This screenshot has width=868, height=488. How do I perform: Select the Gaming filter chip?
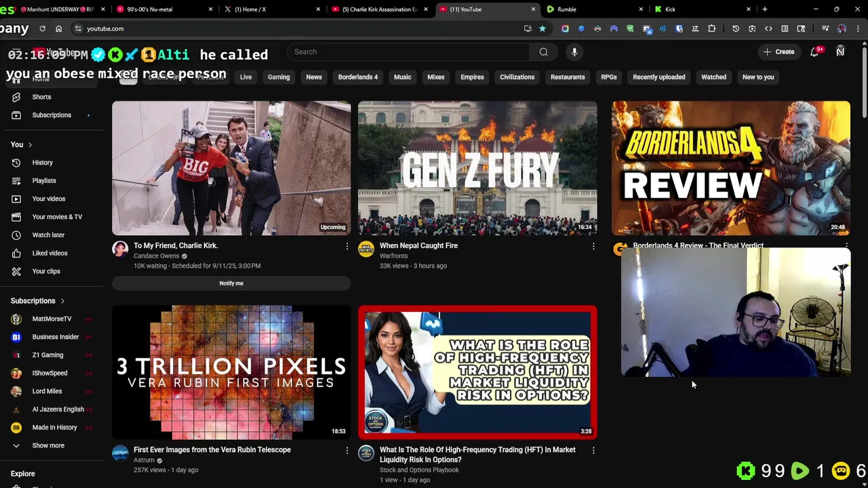click(279, 77)
